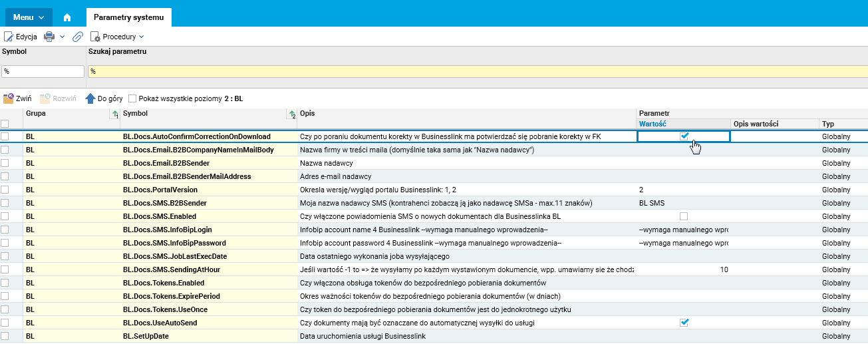Click the printer icon
This screenshot has height=344, width=868.
[x=49, y=37]
